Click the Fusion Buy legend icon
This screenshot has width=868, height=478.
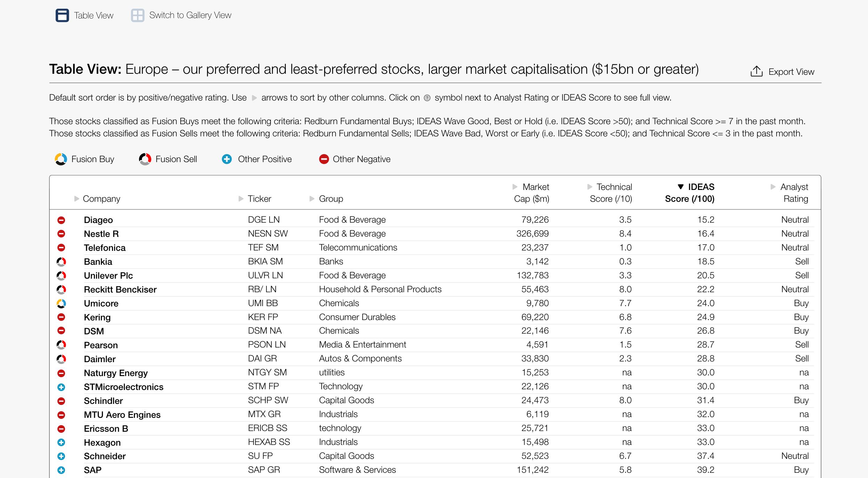pos(61,159)
